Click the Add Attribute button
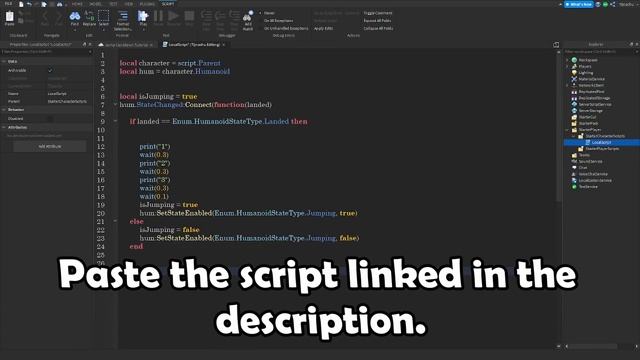640x360 pixels. (50, 146)
